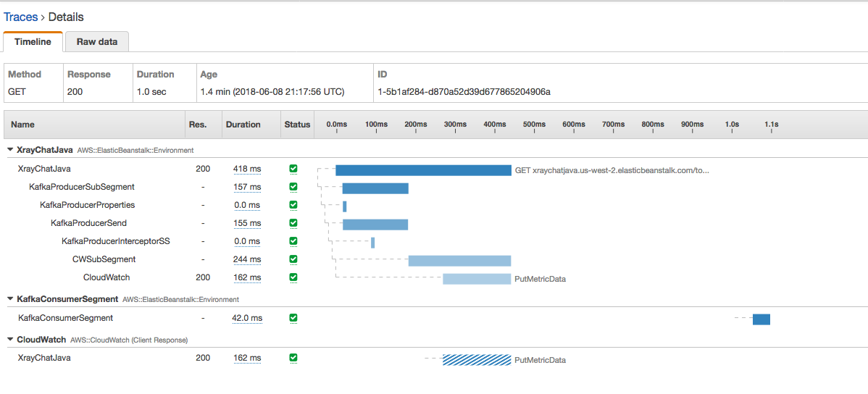
Task: Click the GET method value
Action: pos(16,92)
